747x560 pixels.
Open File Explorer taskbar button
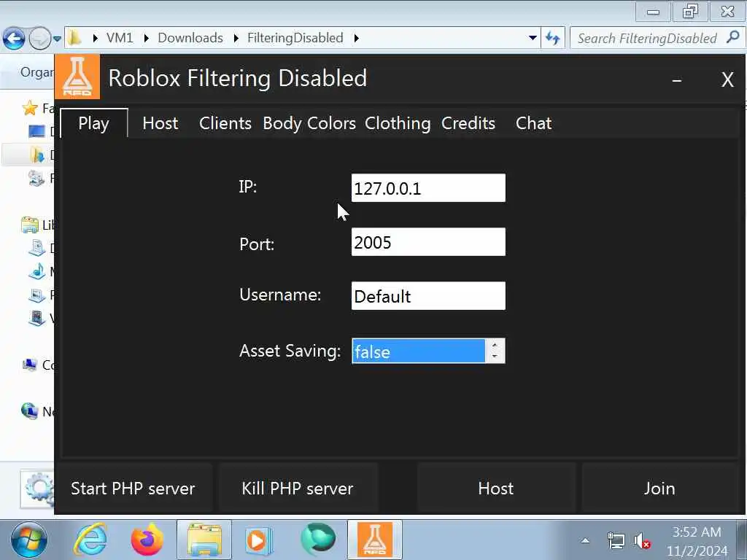point(204,540)
